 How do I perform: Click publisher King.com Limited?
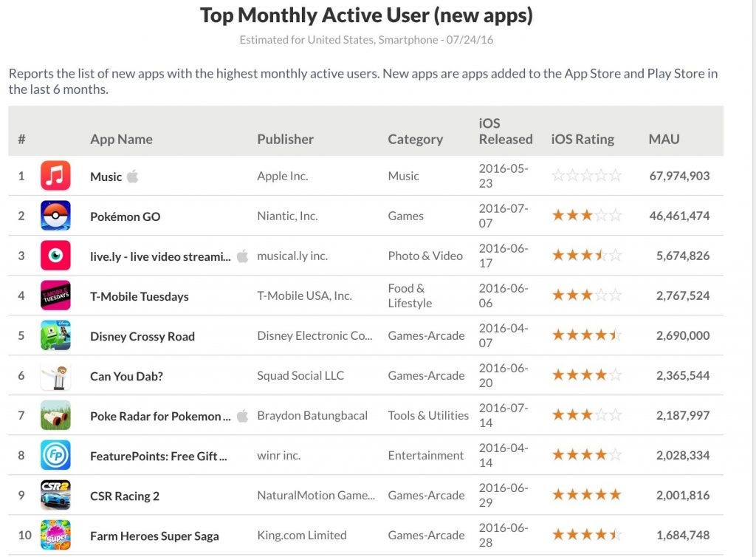tap(302, 536)
